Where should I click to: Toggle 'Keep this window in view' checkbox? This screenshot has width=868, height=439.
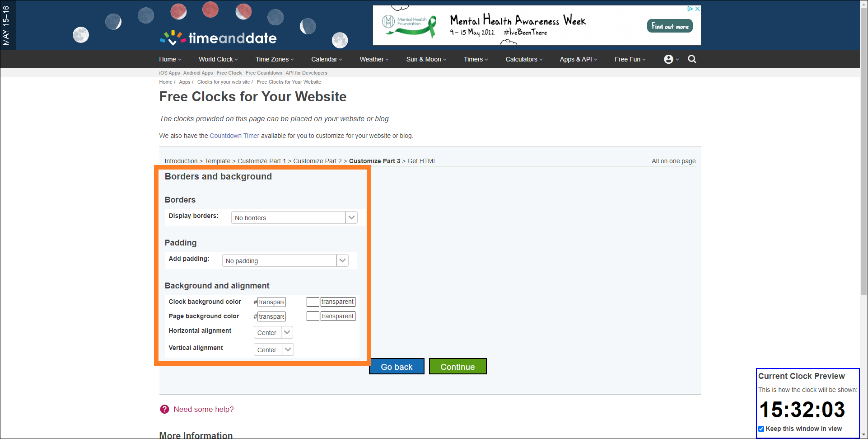point(761,429)
